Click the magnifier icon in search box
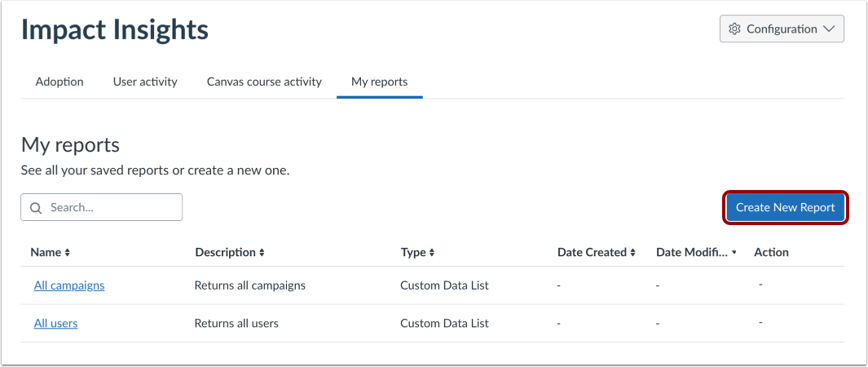 coord(37,208)
